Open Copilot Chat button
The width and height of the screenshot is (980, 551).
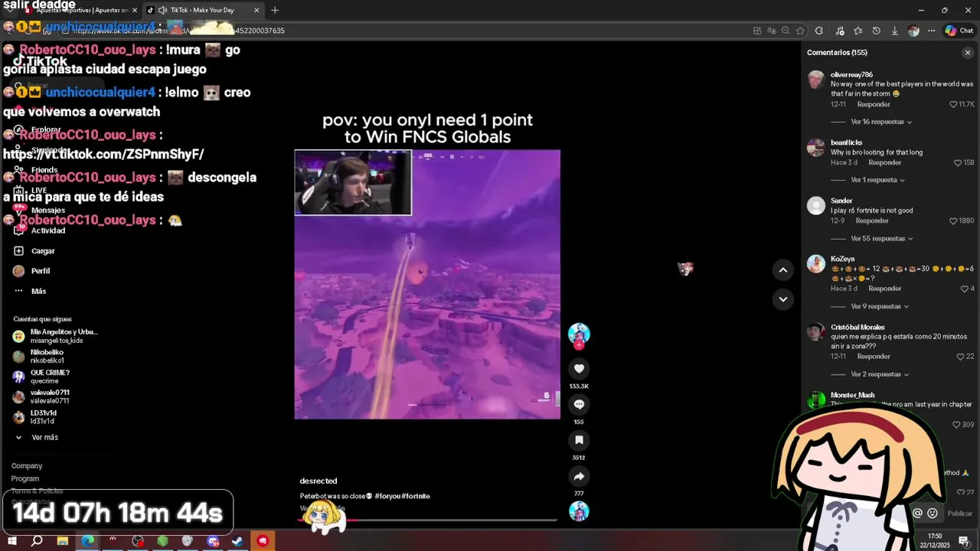(959, 31)
